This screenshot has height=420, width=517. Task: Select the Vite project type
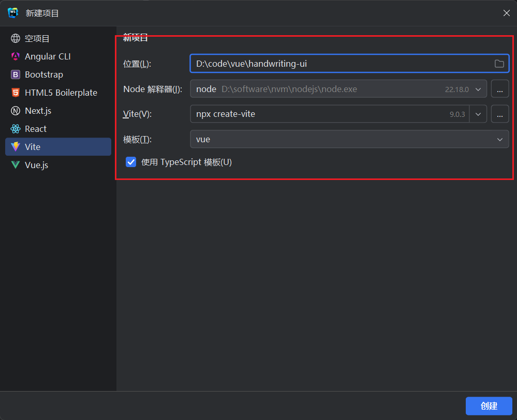point(58,147)
